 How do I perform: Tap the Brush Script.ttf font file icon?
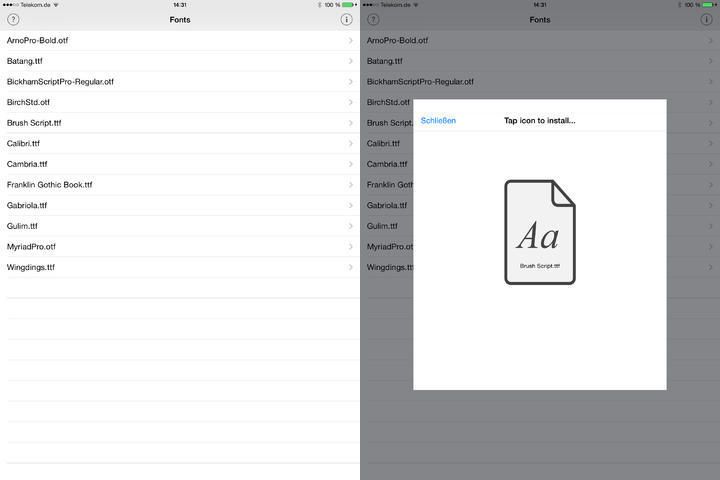(539, 232)
